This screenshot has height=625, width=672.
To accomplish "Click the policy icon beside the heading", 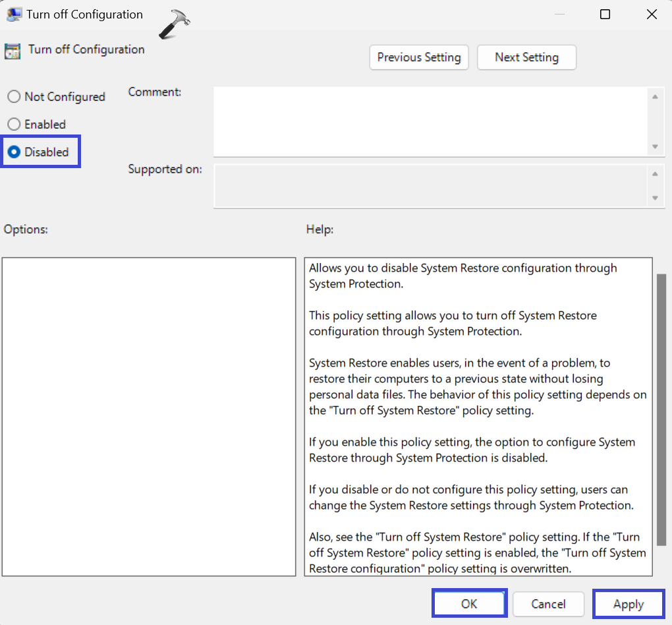I will (12, 51).
